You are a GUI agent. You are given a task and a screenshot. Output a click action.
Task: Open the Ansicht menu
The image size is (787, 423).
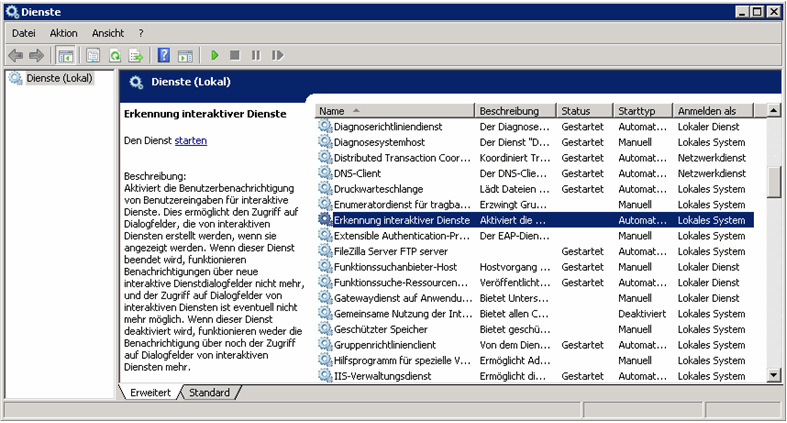point(108,33)
